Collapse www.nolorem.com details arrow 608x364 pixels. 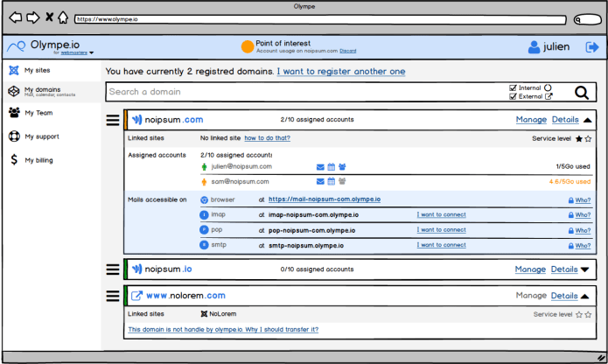[585, 296]
